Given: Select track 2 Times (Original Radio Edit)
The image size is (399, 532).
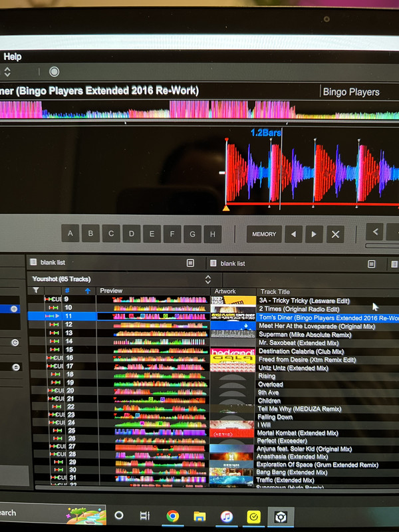Looking at the screenshot, I should [x=299, y=309].
